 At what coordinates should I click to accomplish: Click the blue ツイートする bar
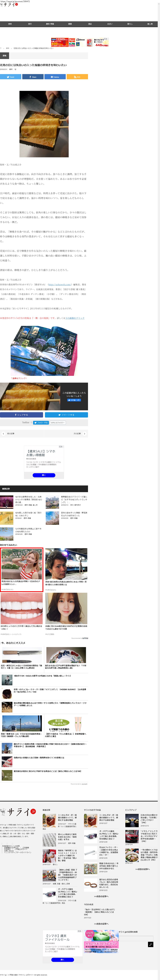point(66,415)
